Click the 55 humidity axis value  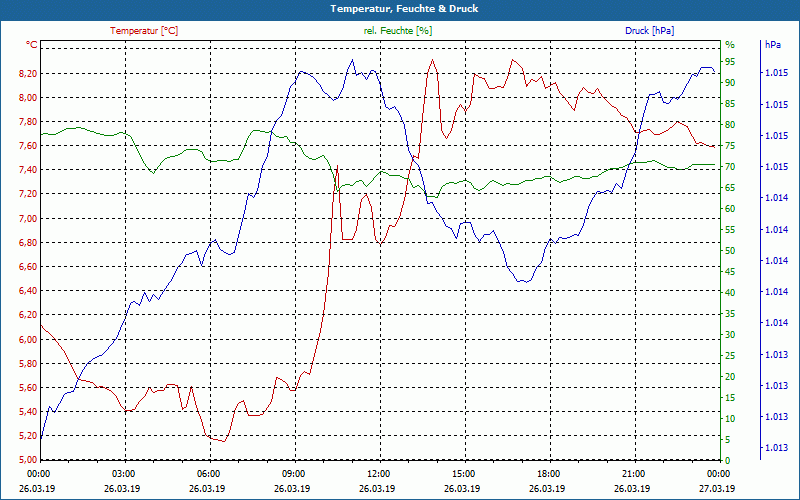[x=730, y=230]
